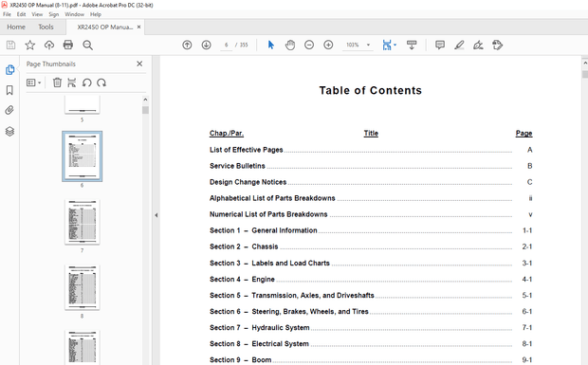Click thumbnail panel scroll up arrow

point(145,100)
